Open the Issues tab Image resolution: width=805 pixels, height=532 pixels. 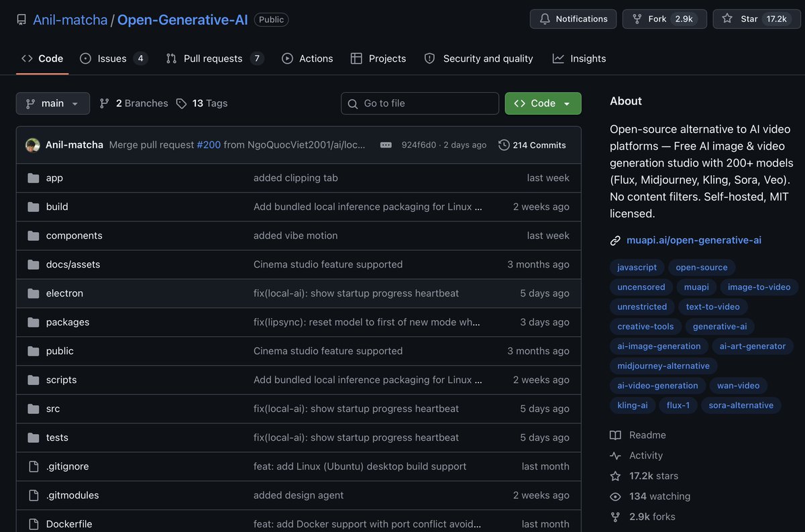(113, 58)
